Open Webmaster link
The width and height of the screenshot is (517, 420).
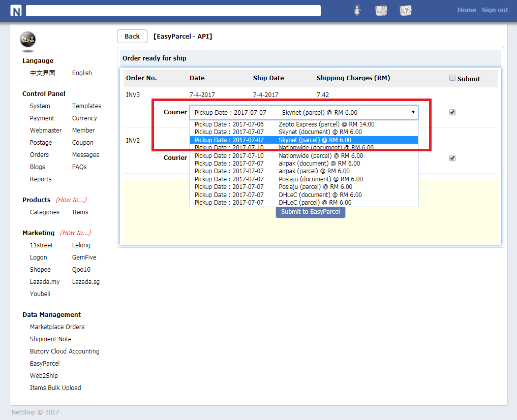coord(46,131)
